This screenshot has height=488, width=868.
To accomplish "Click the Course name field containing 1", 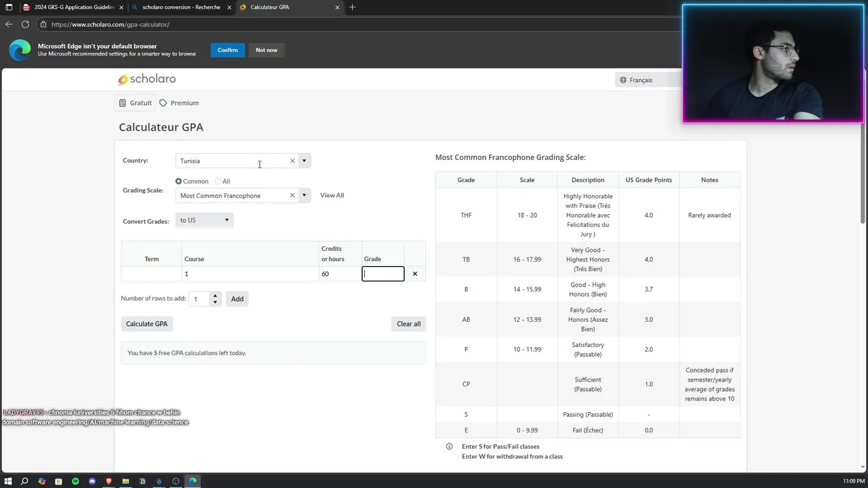I will pyautogui.click(x=250, y=274).
